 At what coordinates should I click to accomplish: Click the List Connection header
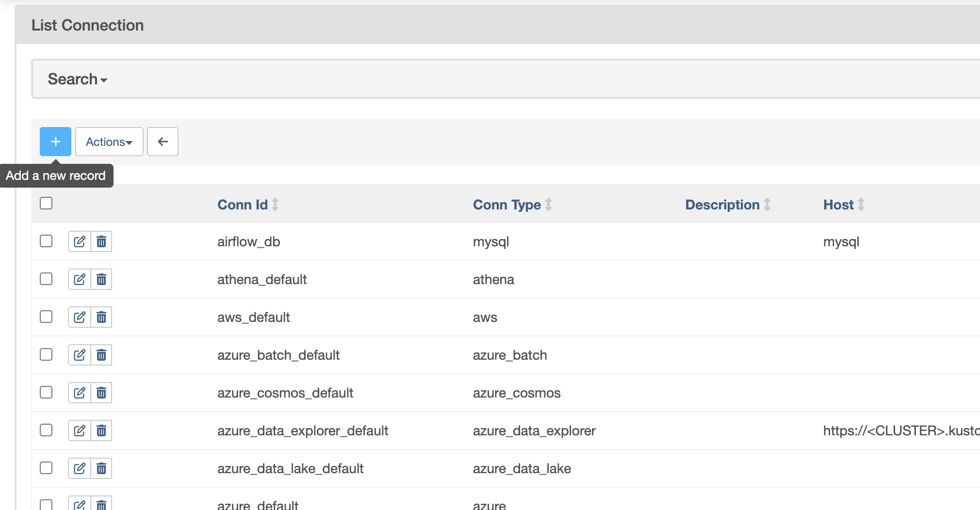click(87, 25)
